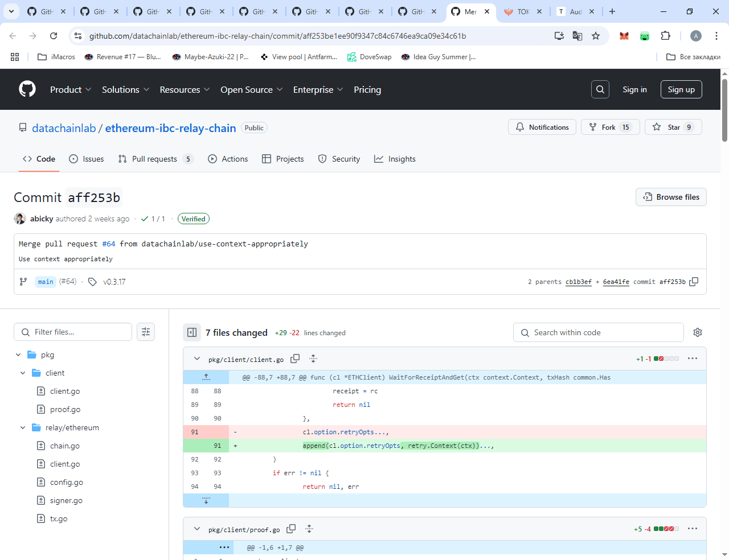The image size is (729, 560).
Task: Click the Pricing link
Action: click(367, 89)
